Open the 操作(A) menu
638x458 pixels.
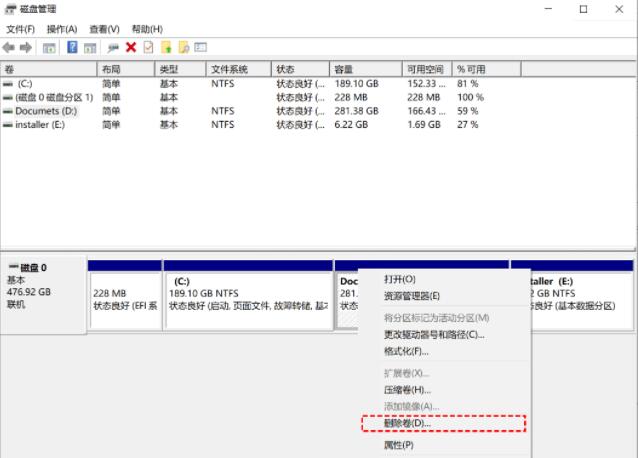coord(62,29)
